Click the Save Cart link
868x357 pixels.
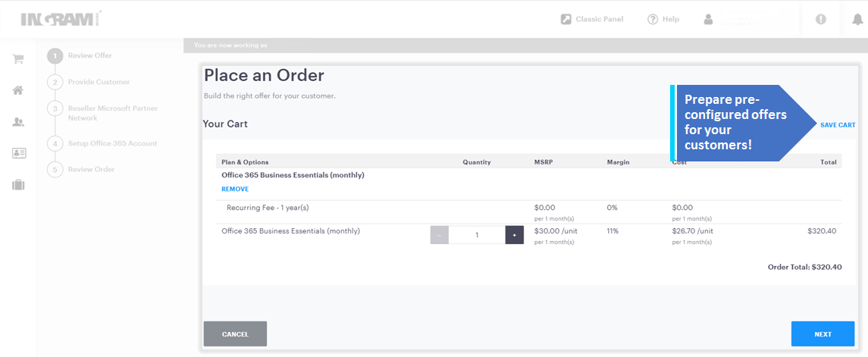coord(838,125)
